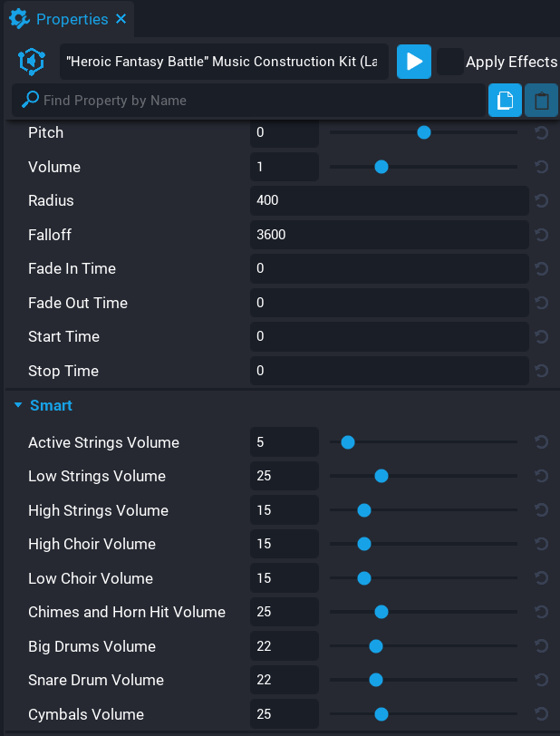Reset the Cymbals Volume property
560x736 pixels.
[x=541, y=714]
